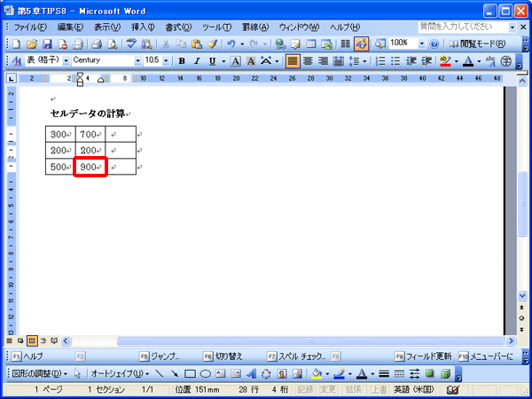Apply a numbered list
Screen dimensions: 532x399
(380, 61)
